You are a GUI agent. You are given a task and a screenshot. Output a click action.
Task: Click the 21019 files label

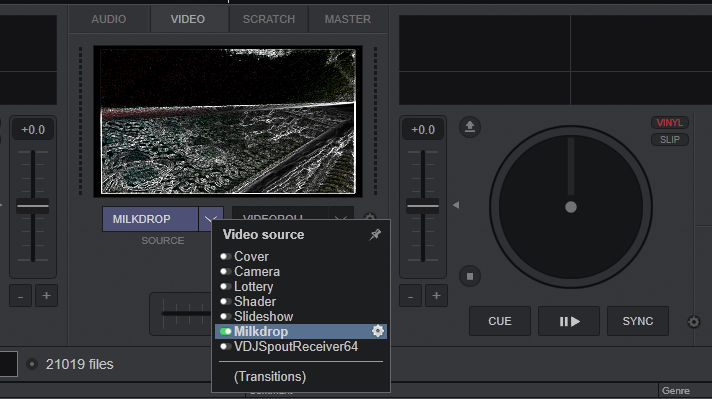pyautogui.click(x=79, y=364)
